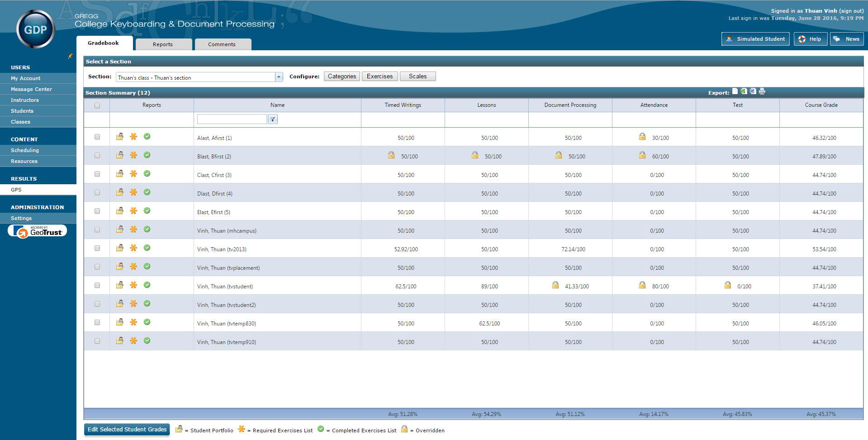Screen dimensions: 868x440
Task: Click the Course Grade column header
Action: [x=821, y=105]
